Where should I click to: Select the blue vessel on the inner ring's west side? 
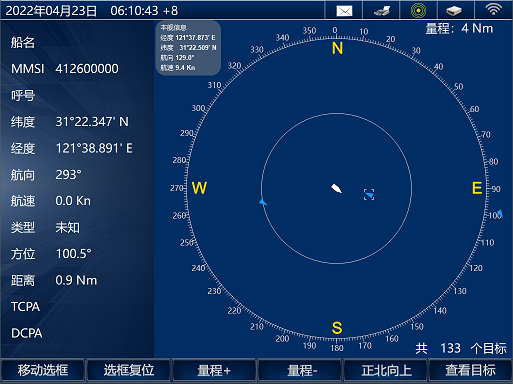263,202
